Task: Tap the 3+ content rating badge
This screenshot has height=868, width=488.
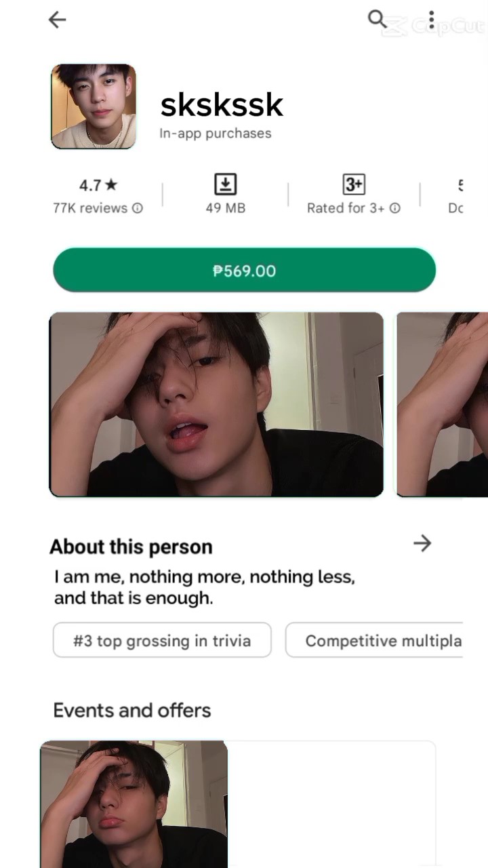Action: [353, 184]
